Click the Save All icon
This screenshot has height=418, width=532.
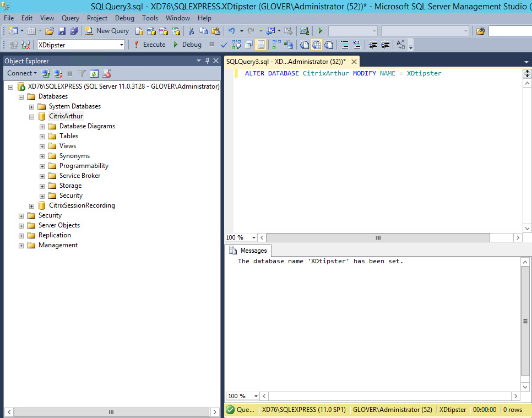click(x=74, y=31)
